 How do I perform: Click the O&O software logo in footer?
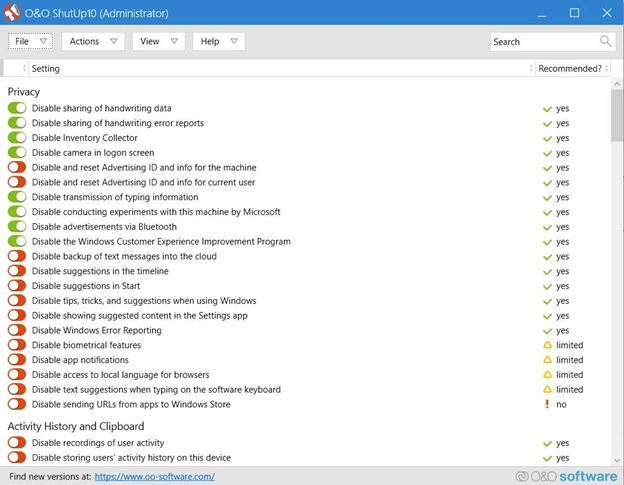(566, 476)
